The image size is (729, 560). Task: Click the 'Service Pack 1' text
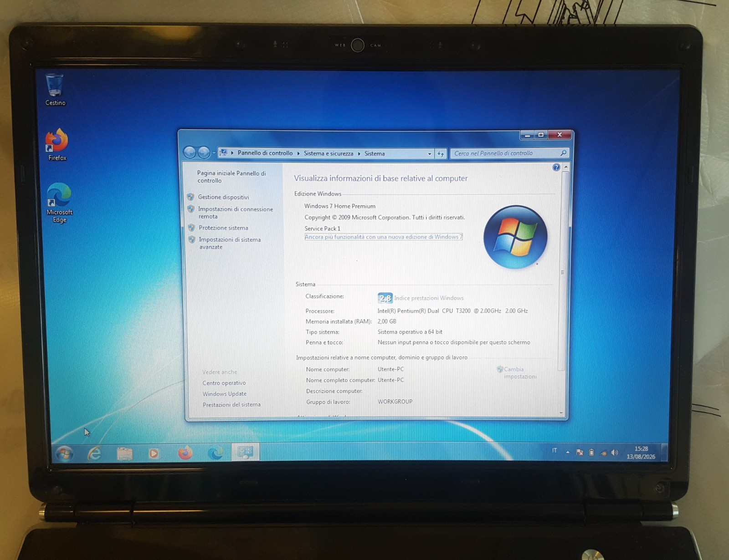(323, 229)
